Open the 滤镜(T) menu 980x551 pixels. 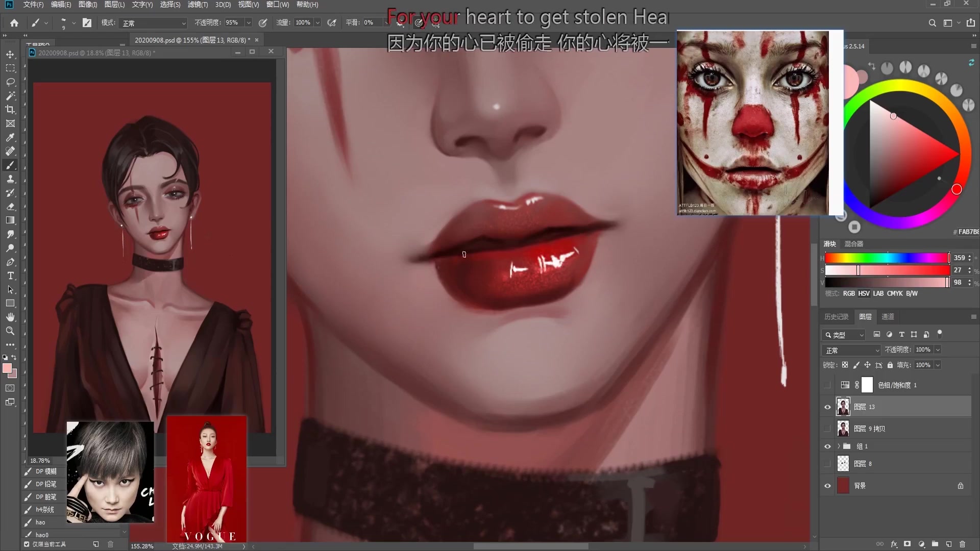(x=198, y=5)
